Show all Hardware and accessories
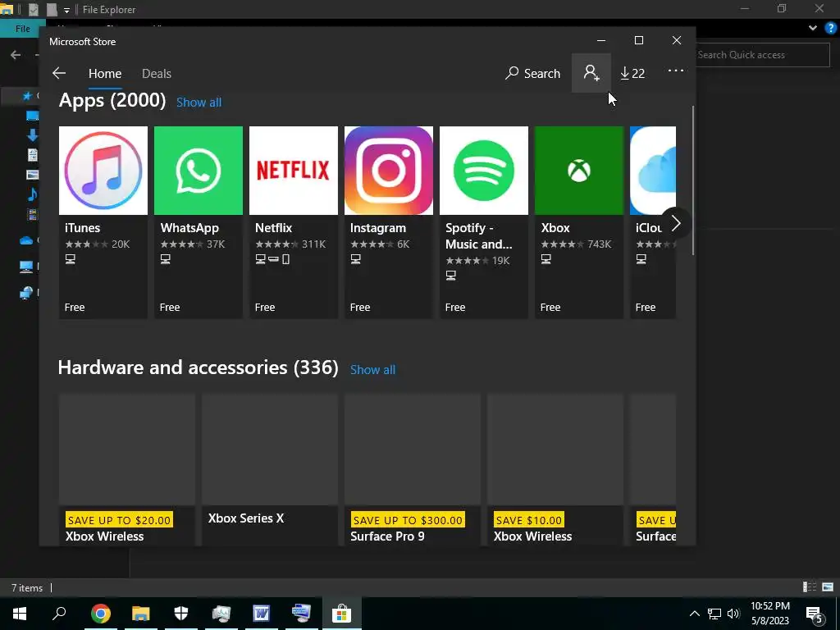Viewport: 840px width, 630px height. (x=373, y=370)
